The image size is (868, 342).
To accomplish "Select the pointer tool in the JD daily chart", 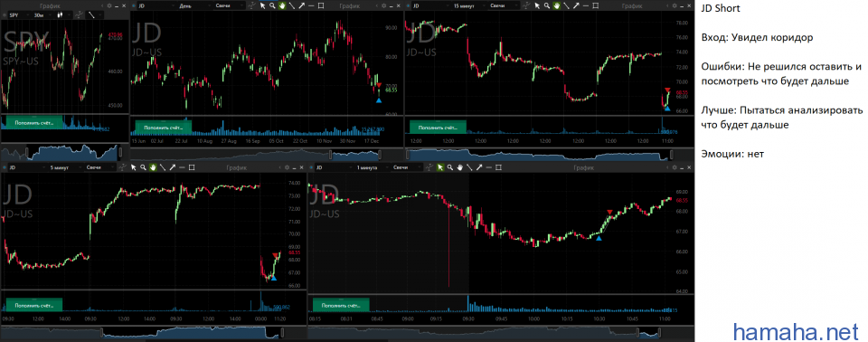I will pyautogui.click(x=262, y=5).
